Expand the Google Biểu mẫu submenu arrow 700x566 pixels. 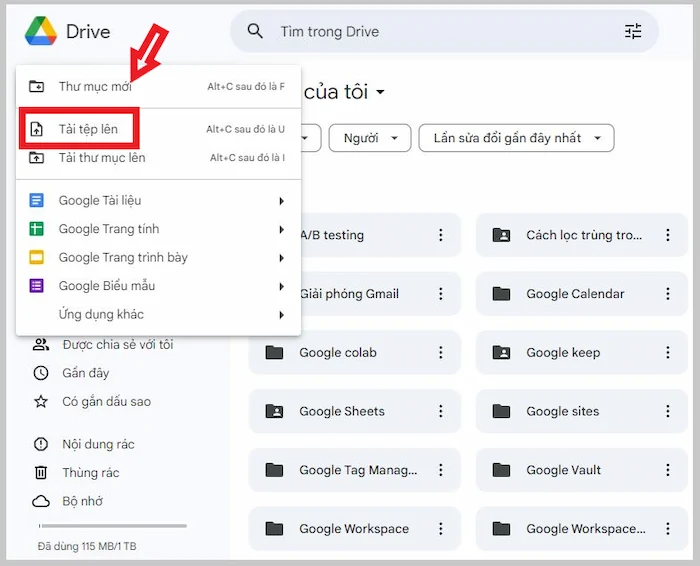click(x=282, y=287)
